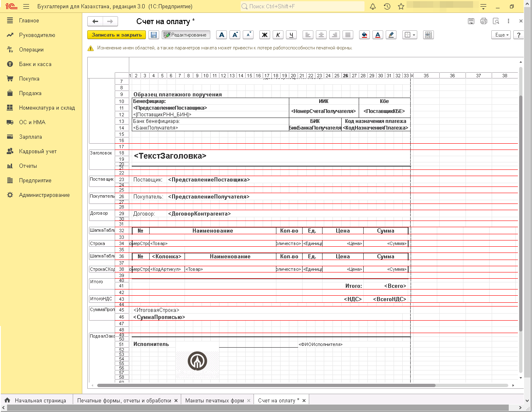
Task: Toggle bold formatting (Ж)
Action: (x=264, y=35)
